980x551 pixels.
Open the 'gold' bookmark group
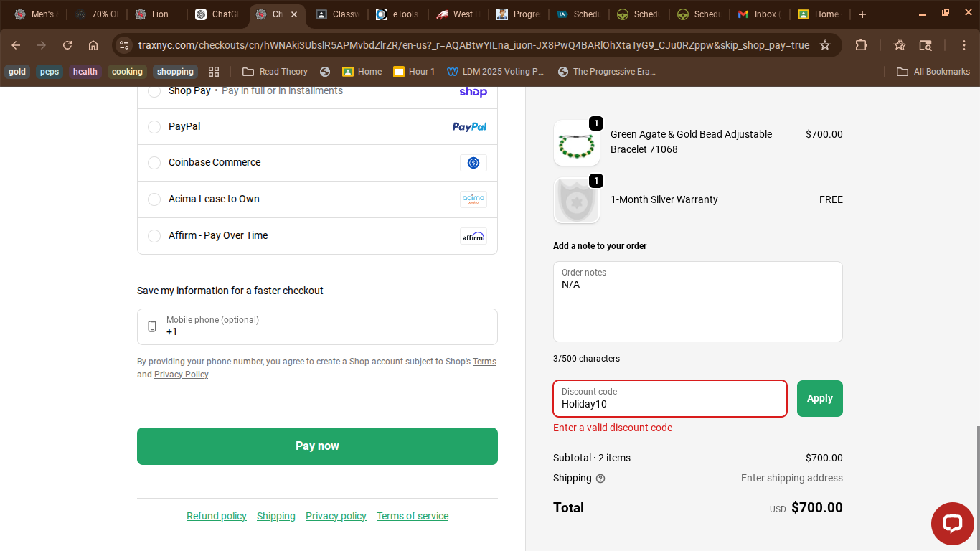click(17, 72)
